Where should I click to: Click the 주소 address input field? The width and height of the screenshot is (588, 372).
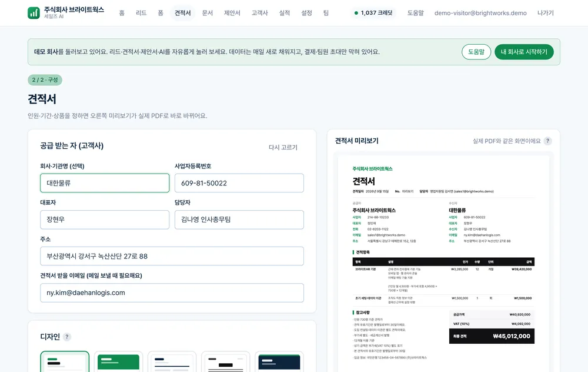click(172, 256)
